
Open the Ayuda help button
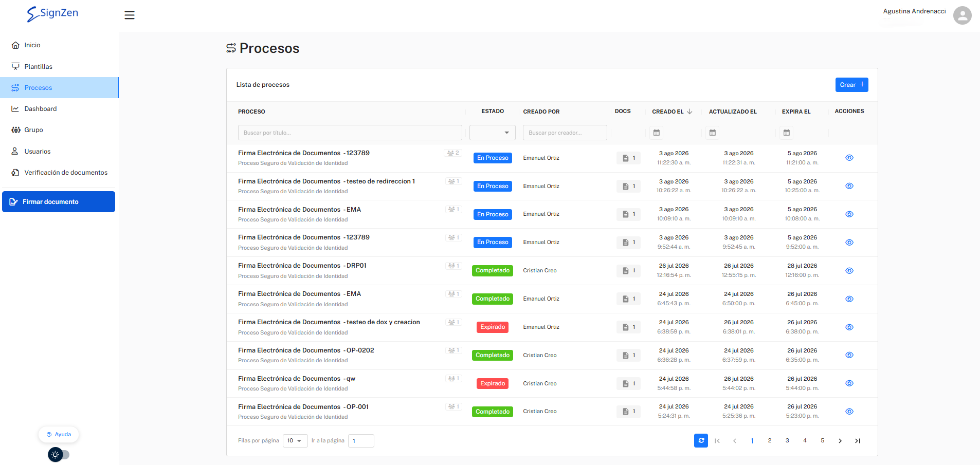[59, 434]
